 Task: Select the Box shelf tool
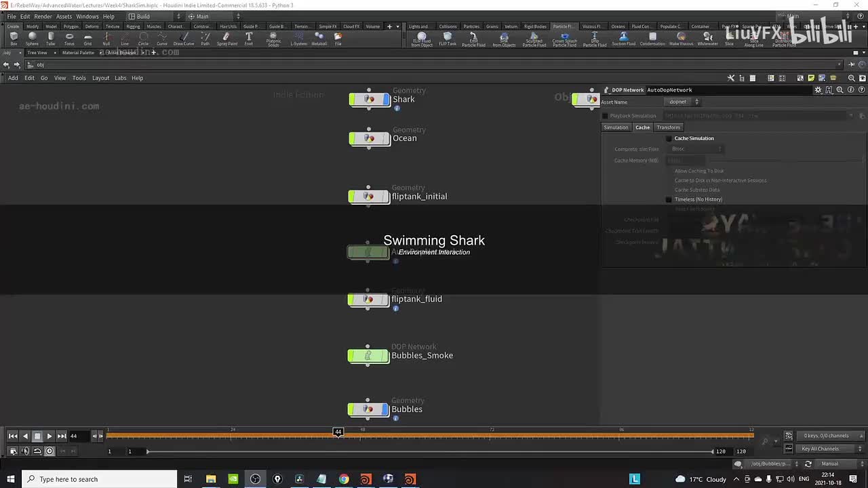pos(14,39)
